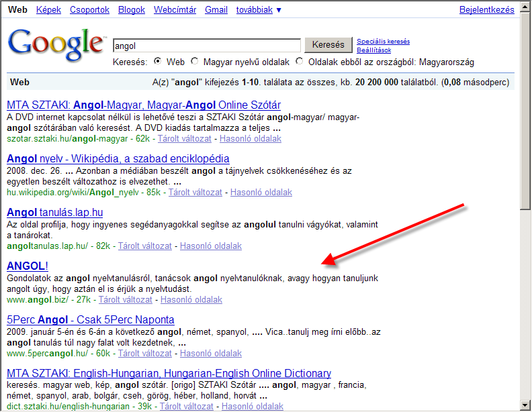532x412 pixels.
Task: Open the Képek tab
Action: point(48,10)
